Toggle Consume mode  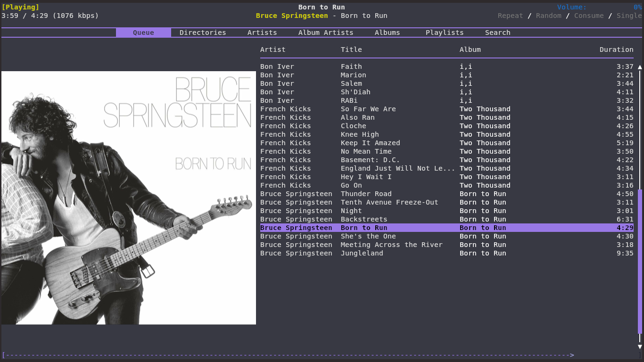coord(589,16)
